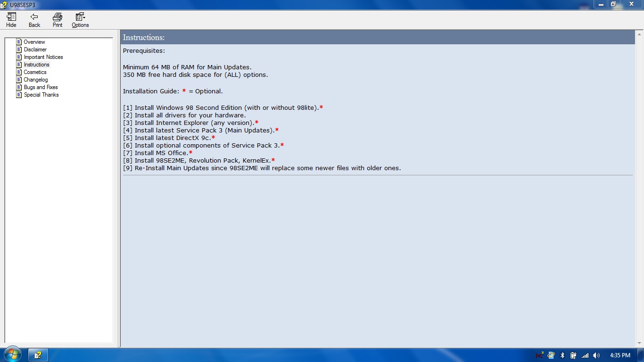
Task: Open the 4:35 PM taskbar clock
Action: (620, 355)
